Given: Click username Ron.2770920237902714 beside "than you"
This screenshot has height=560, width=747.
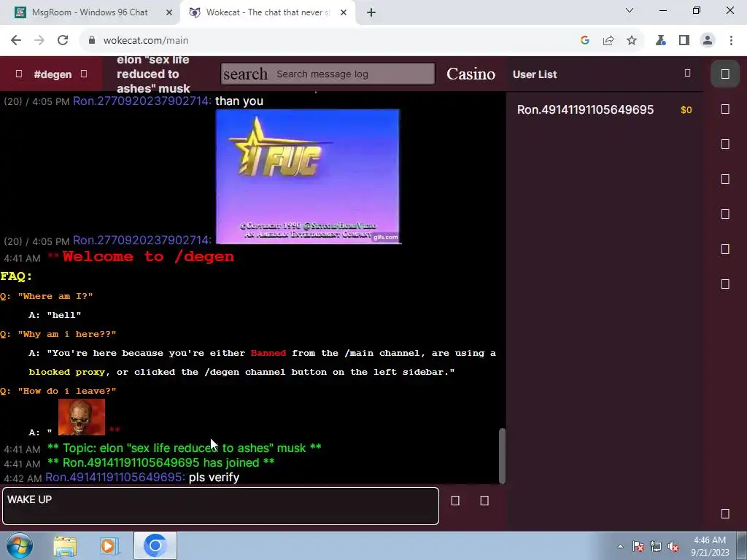Looking at the screenshot, I should (x=142, y=101).
